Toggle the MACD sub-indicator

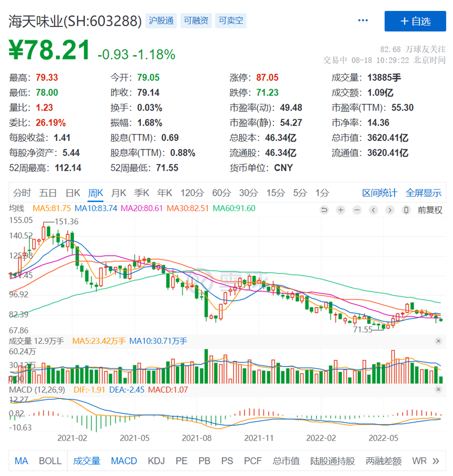(x=124, y=461)
